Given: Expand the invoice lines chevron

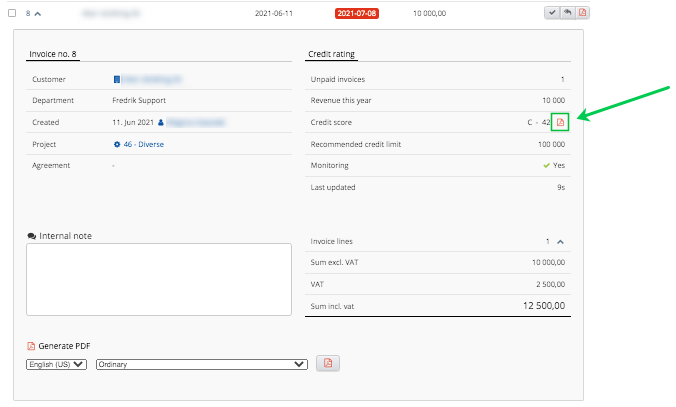Looking at the screenshot, I should [x=560, y=241].
